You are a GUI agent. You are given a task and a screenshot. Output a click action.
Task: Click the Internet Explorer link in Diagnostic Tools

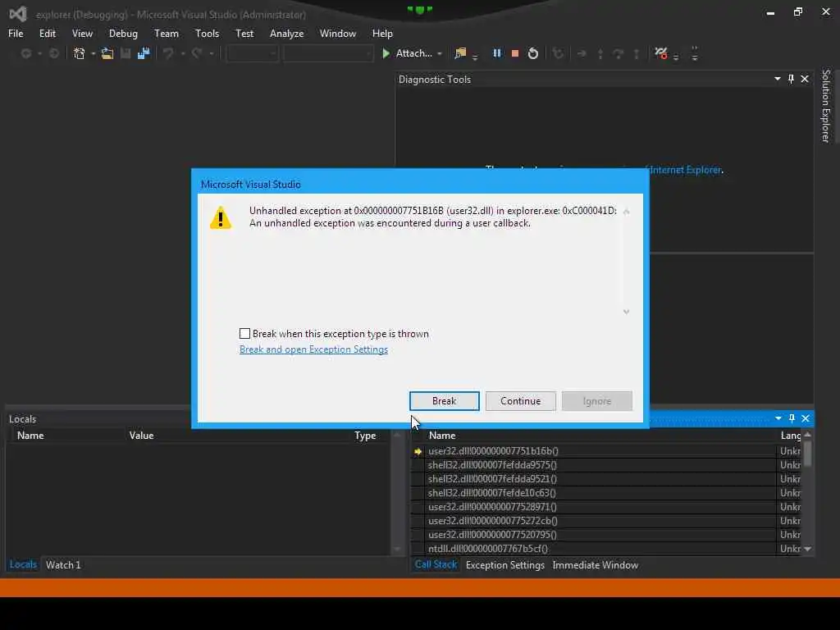point(685,170)
